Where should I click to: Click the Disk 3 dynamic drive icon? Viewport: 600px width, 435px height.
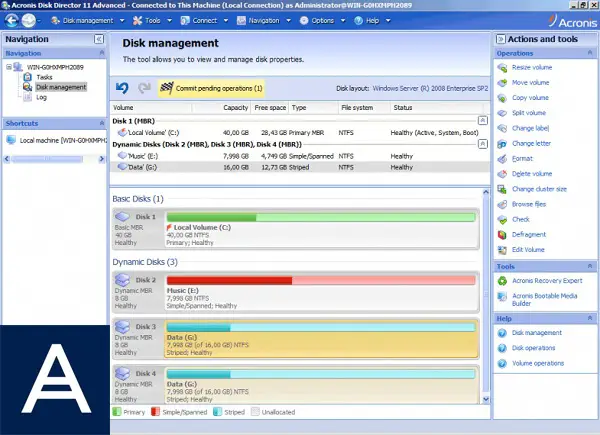click(x=122, y=326)
